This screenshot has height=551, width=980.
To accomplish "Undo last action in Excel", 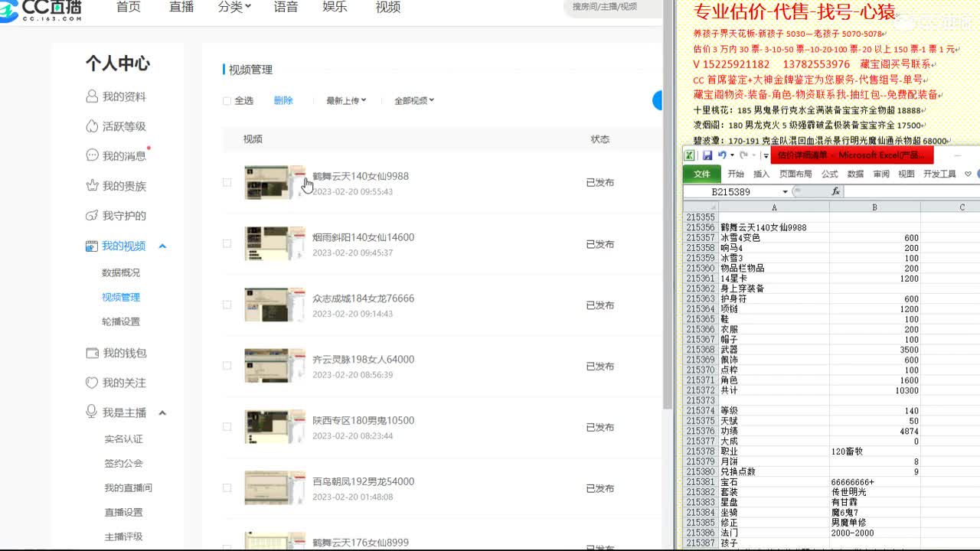I will [x=722, y=155].
